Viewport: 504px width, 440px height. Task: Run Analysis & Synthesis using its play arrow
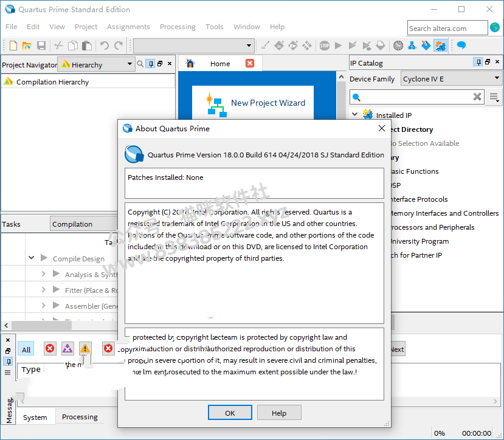[56, 273]
